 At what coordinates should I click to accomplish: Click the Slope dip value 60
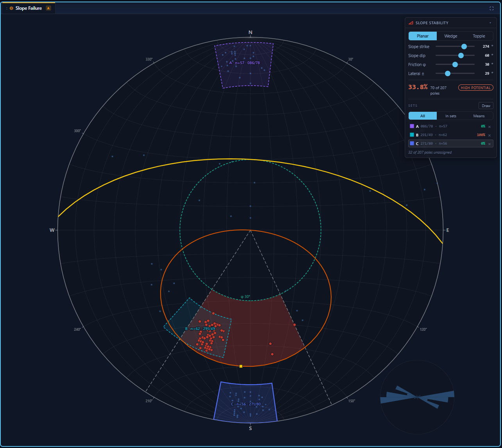(488, 56)
